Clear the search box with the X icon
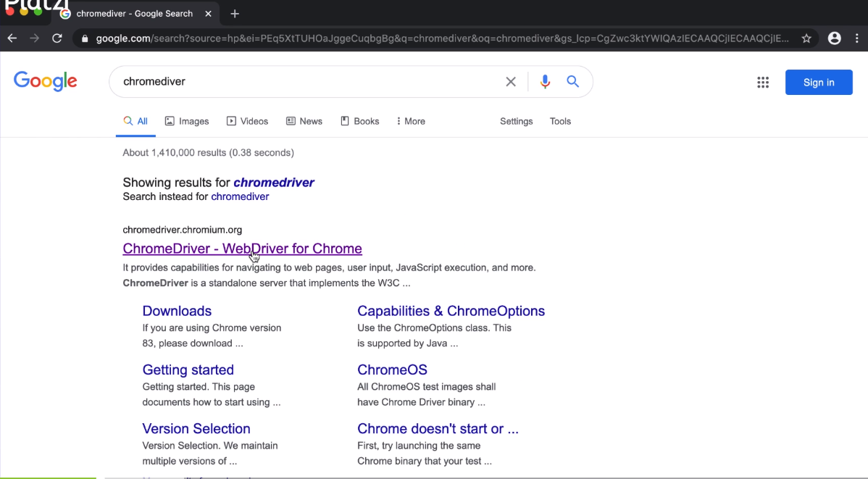 (510, 82)
